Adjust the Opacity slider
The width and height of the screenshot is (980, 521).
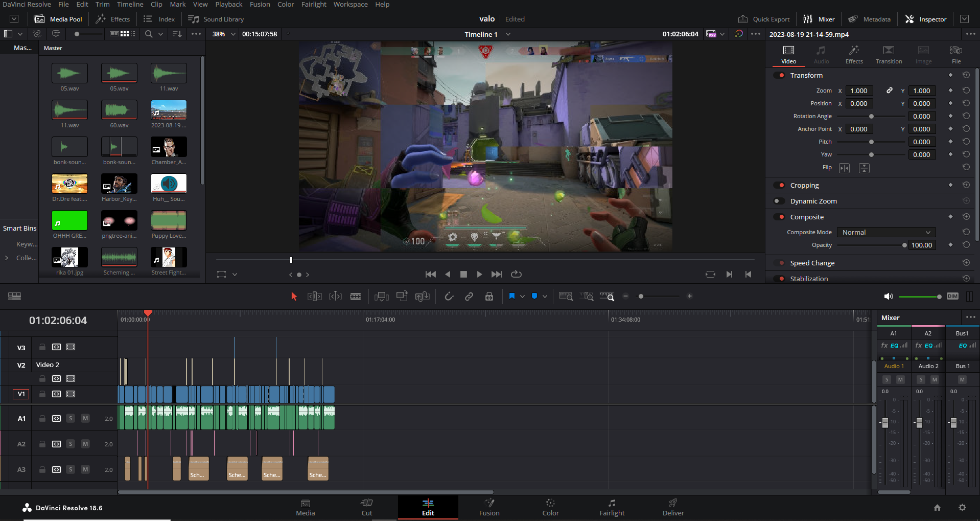click(x=871, y=245)
